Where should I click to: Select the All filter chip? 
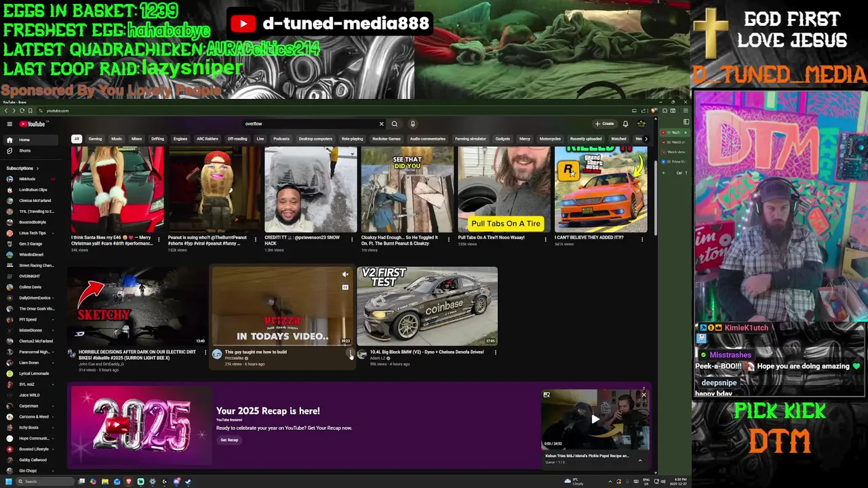77,139
